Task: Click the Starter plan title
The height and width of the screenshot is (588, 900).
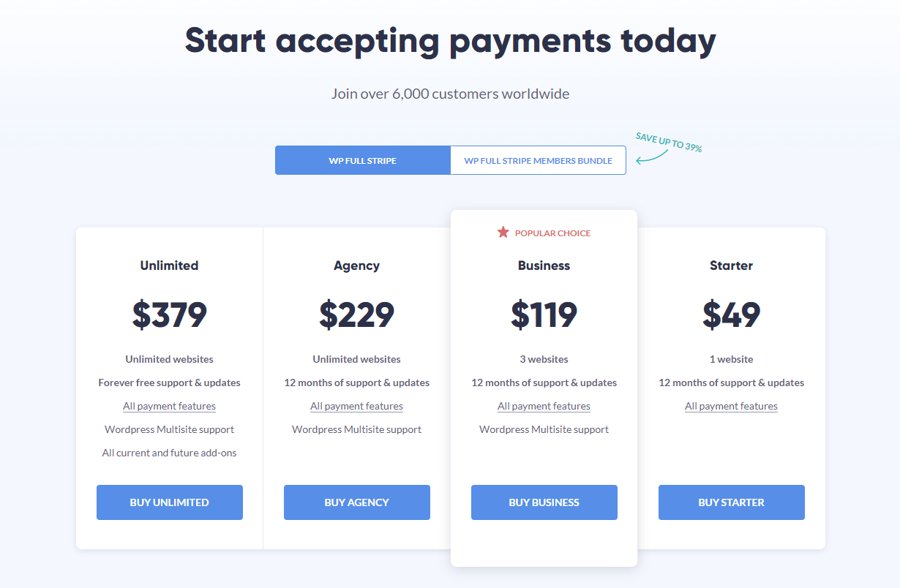Action: pyautogui.click(x=731, y=265)
